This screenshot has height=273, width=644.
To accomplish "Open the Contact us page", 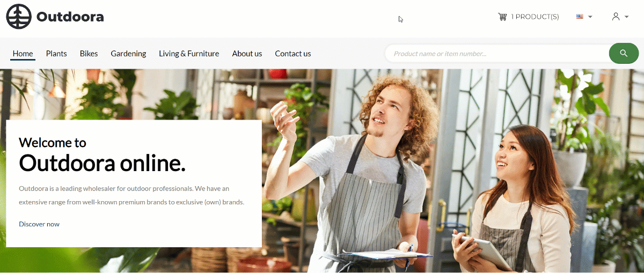I will click(293, 54).
